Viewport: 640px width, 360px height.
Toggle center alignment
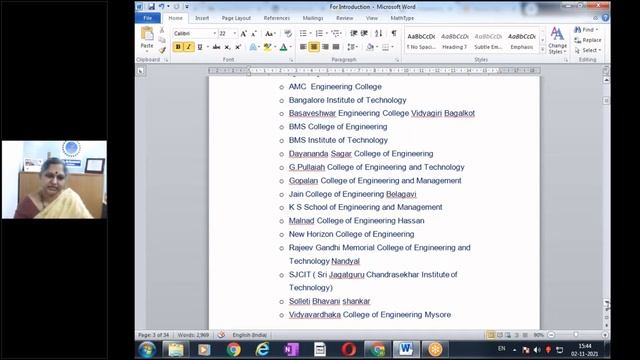(314, 47)
